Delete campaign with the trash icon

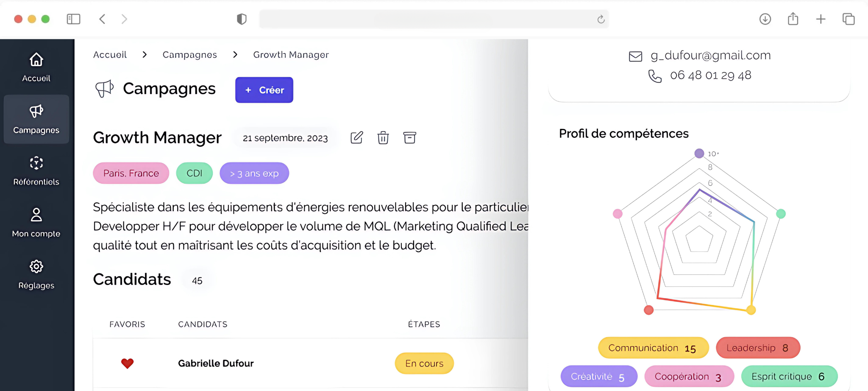coord(383,138)
